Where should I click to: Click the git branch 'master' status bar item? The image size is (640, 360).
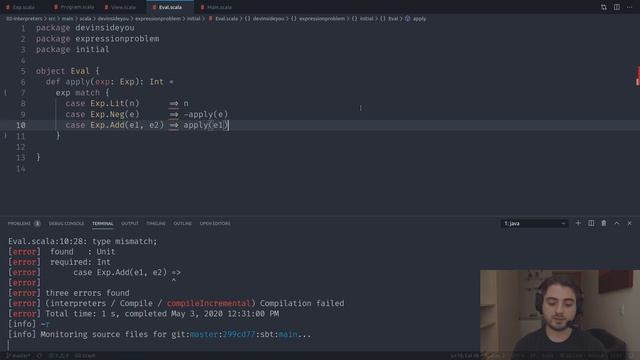coord(17,356)
